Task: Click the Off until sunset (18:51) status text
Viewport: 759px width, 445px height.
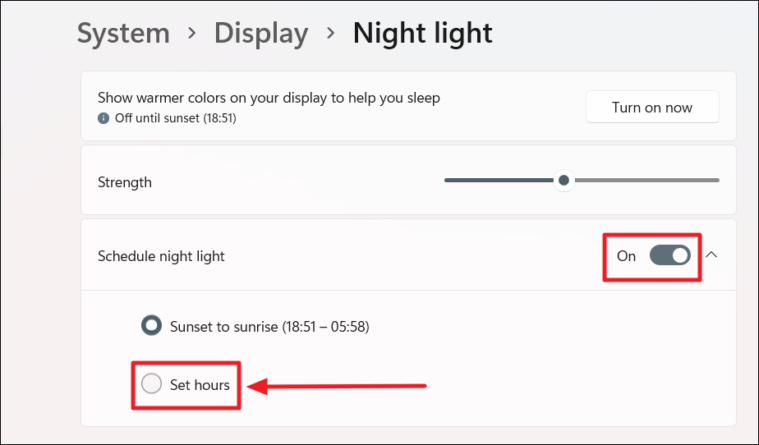Action: (x=175, y=118)
